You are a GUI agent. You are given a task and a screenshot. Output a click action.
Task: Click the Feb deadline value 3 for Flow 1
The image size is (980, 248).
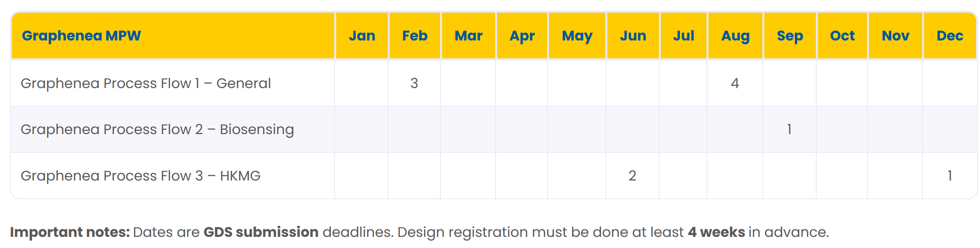(x=414, y=83)
